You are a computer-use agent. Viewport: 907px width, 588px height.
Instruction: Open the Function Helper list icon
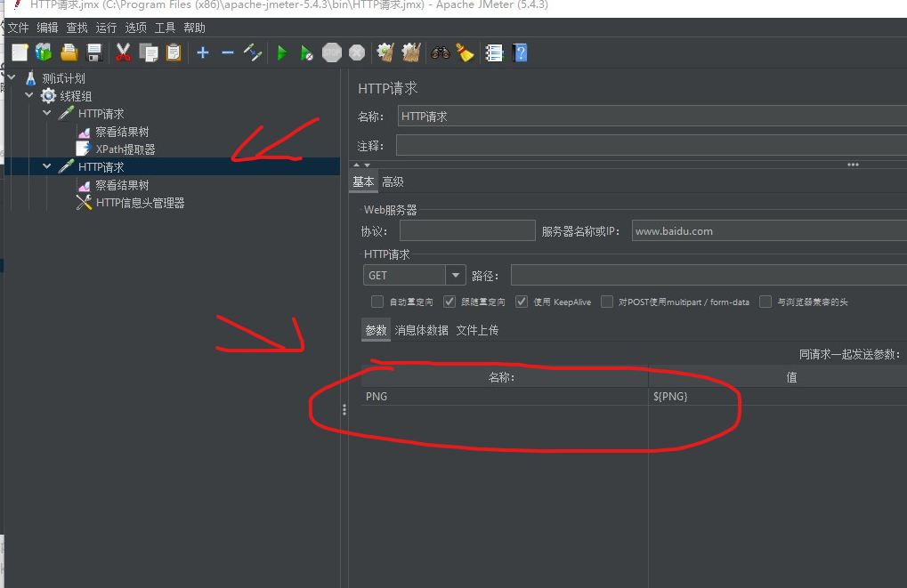coord(494,52)
